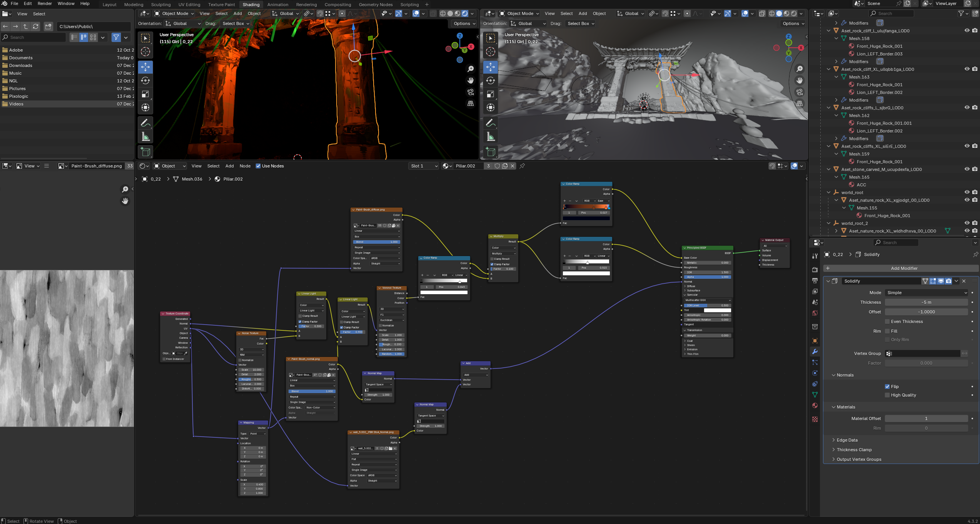Disable the Flip checkbox under Normals

click(887, 386)
